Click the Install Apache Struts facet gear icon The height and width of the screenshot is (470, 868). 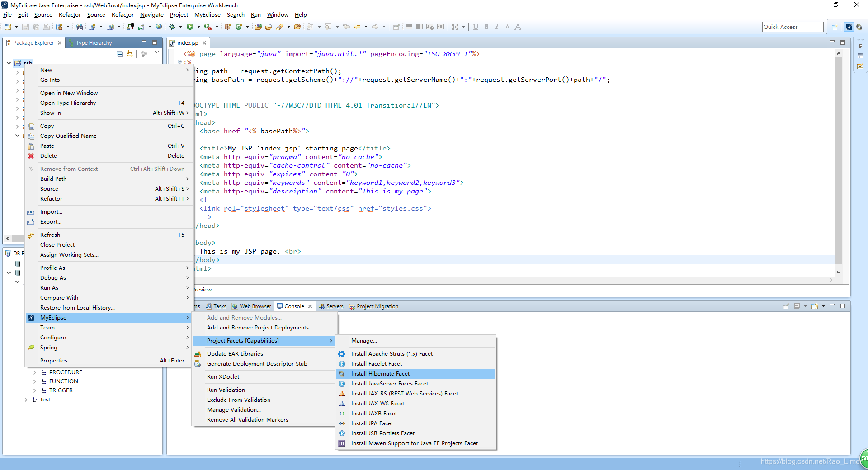342,354
